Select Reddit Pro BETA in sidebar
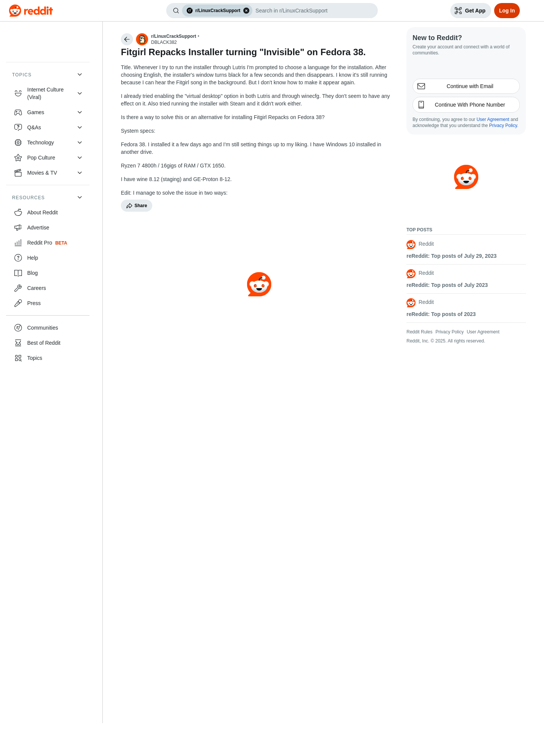Viewport: 544px width, 756px height. (48, 243)
